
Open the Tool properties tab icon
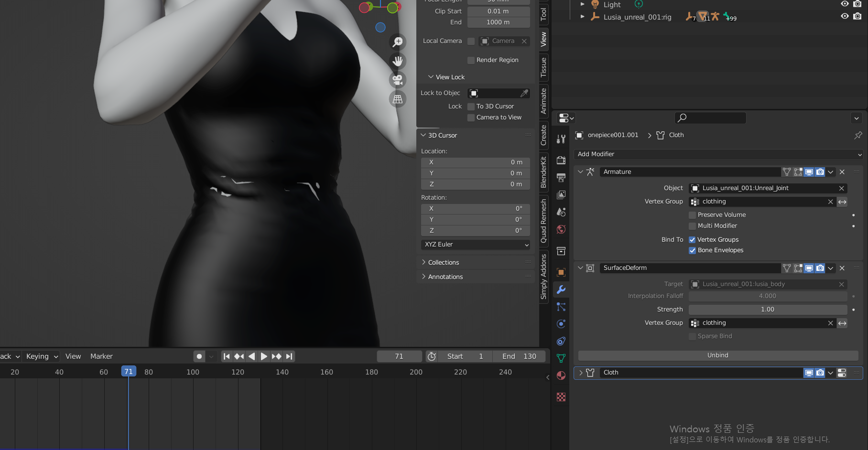561,139
